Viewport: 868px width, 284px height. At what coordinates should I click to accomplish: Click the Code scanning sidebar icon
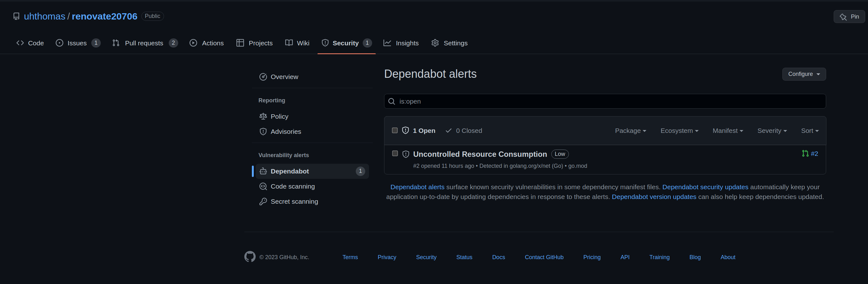point(263,186)
